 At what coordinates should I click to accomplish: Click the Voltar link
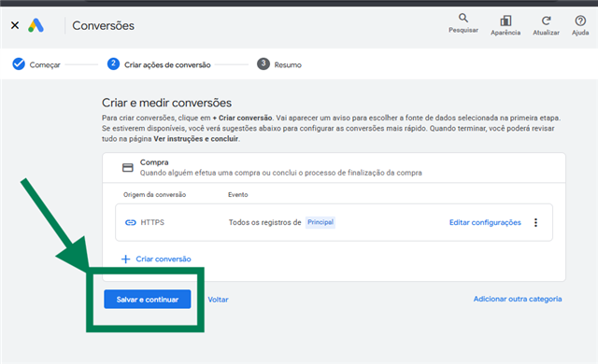pos(218,300)
